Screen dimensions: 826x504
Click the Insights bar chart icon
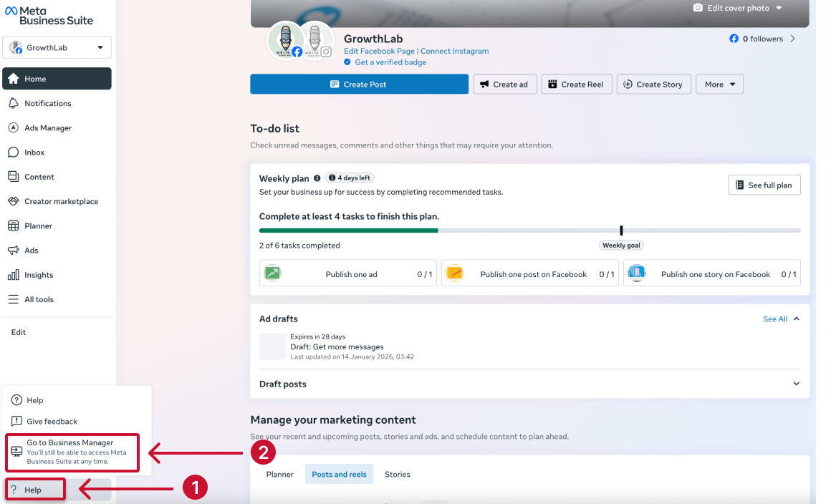click(x=13, y=275)
